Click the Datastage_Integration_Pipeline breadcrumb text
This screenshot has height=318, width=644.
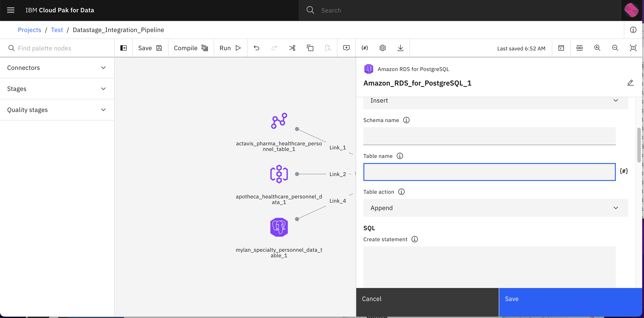118,30
